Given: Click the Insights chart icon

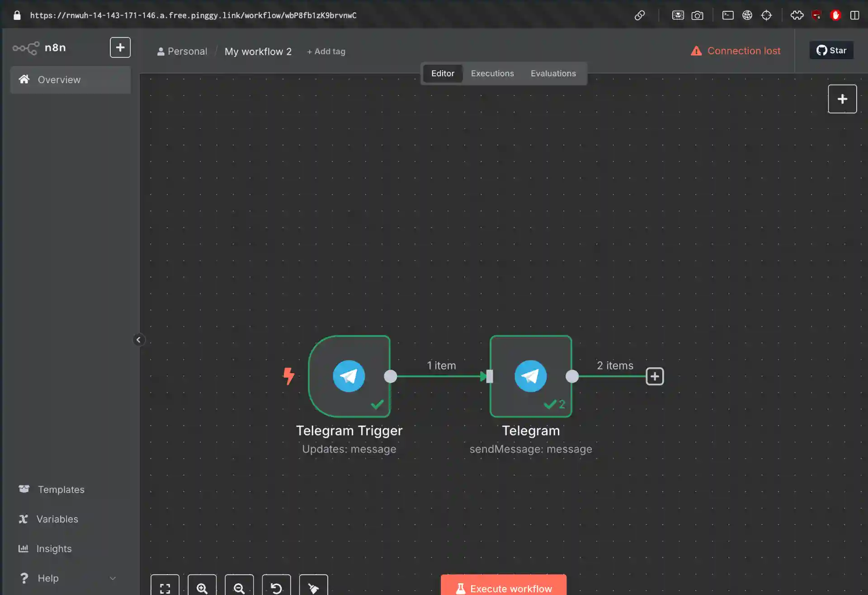Looking at the screenshot, I should coord(24,548).
